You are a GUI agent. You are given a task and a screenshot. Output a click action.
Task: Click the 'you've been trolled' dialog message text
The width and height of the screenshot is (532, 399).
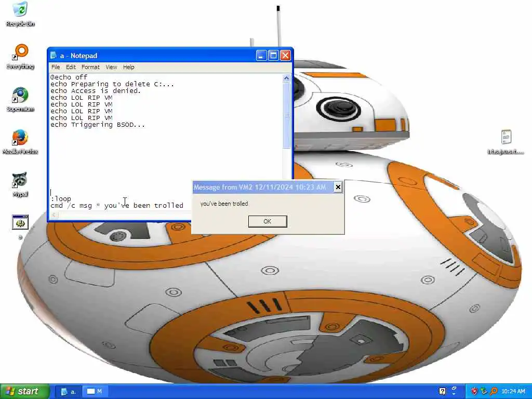(x=224, y=204)
